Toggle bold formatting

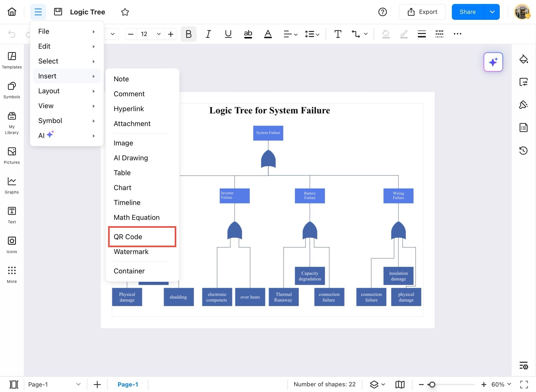click(188, 34)
